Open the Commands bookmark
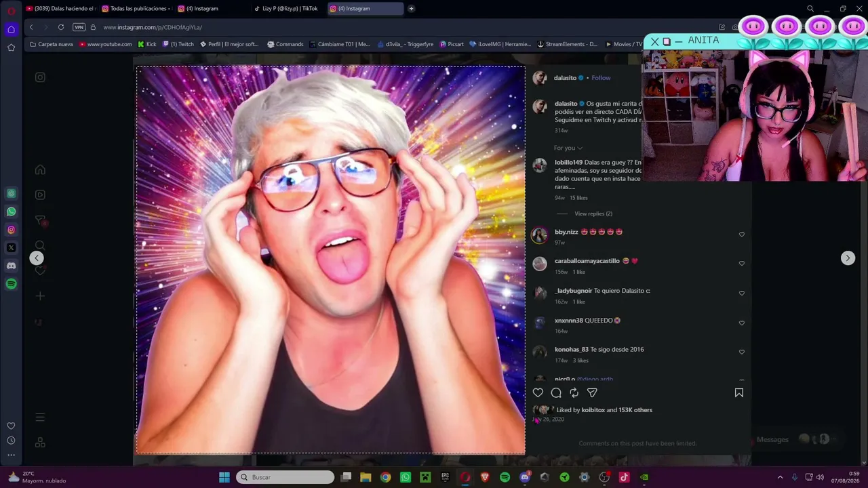 [x=285, y=44]
